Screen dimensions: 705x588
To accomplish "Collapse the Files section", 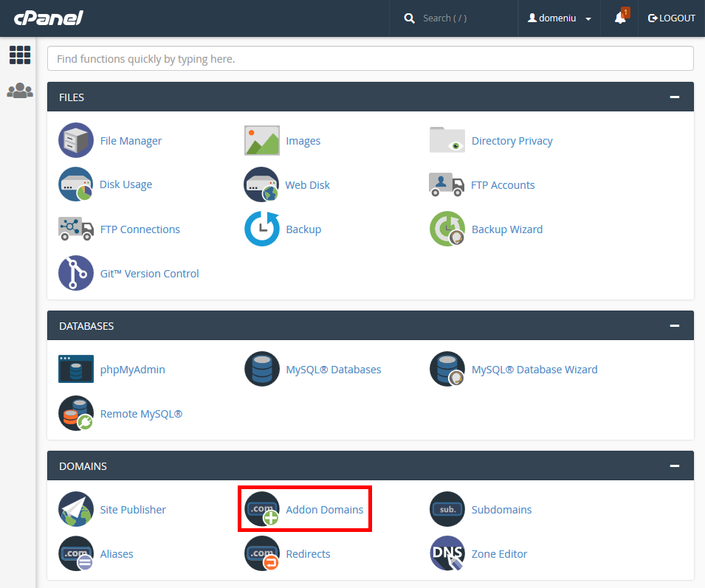I will click(675, 97).
